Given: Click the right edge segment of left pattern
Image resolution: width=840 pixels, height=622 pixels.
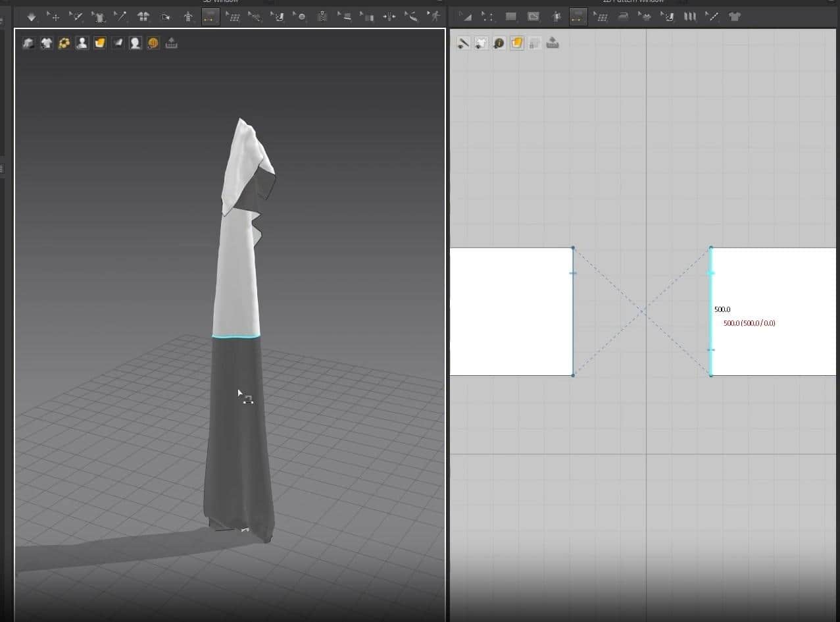Looking at the screenshot, I should [x=573, y=311].
